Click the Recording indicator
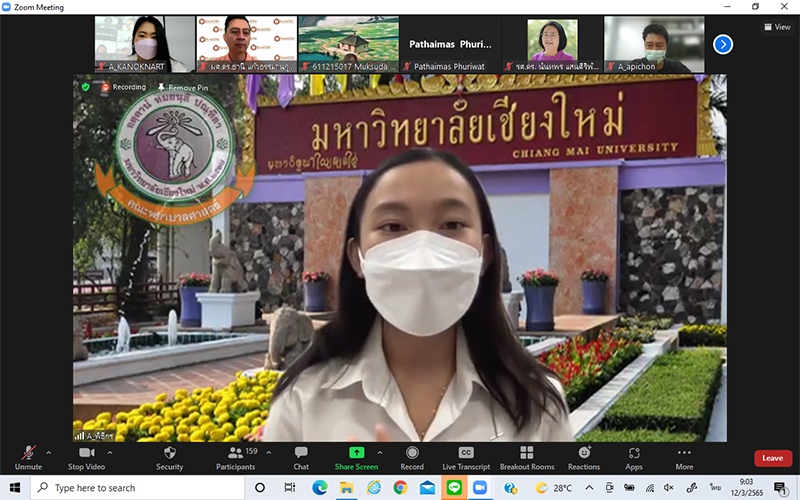This screenshot has height=500, width=800. (124, 87)
